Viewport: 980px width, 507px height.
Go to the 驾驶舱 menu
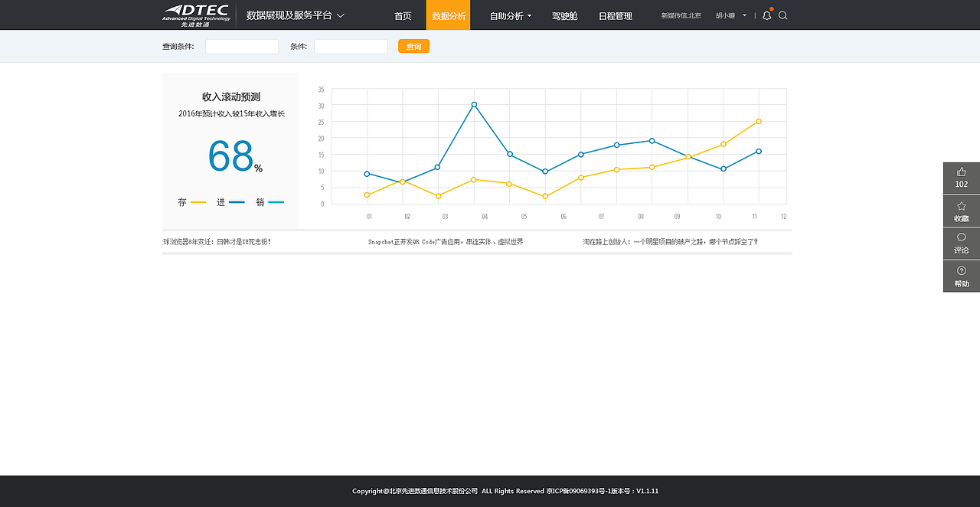click(565, 15)
